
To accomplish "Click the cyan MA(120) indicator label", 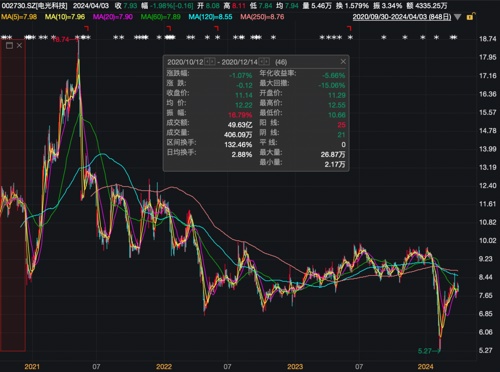I will point(210,17).
